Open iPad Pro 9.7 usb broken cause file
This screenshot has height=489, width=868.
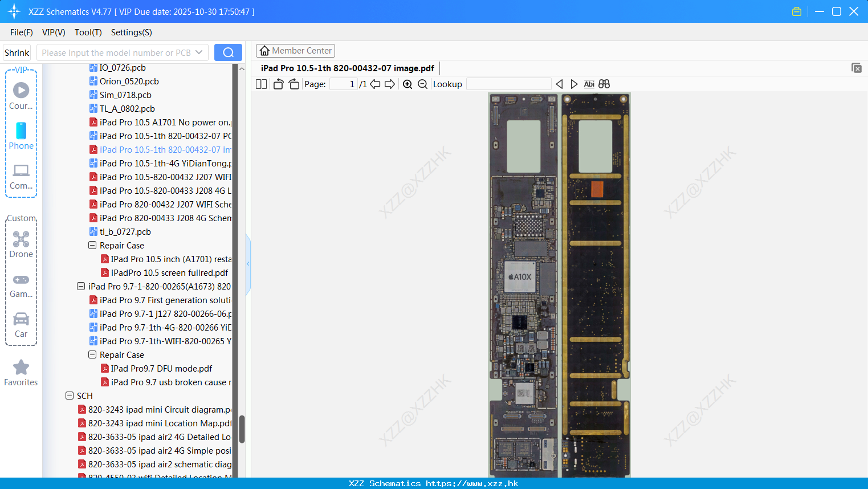click(x=166, y=382)
